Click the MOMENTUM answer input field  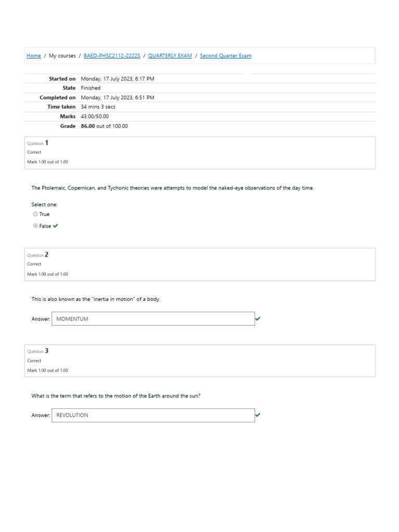pos(153,319)
